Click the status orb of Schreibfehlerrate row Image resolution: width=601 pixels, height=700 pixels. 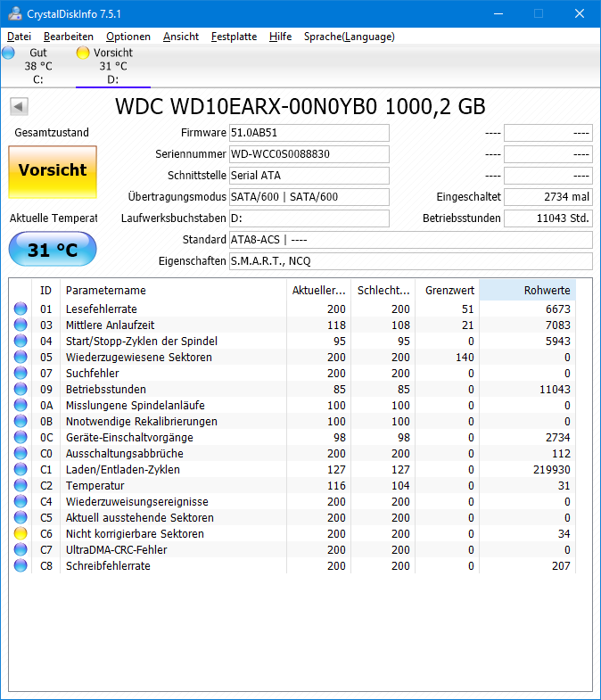21,566
